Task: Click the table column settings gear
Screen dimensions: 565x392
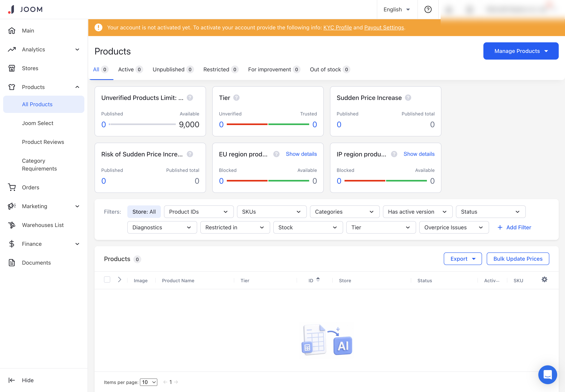Action: click(x=544, y=279)
